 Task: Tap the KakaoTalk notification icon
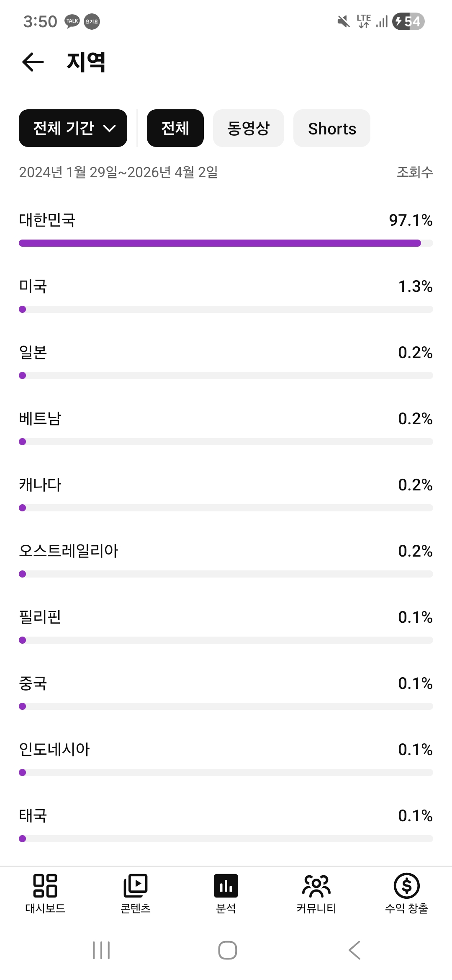[72, 21]
